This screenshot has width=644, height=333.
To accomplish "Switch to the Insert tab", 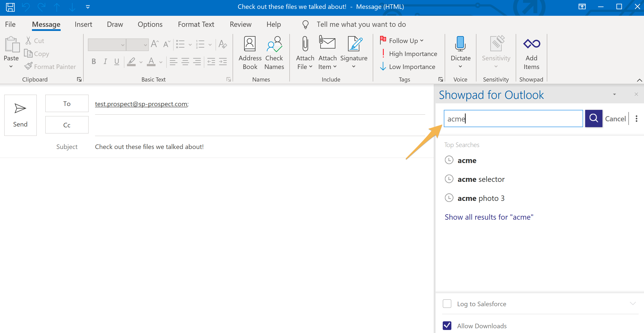I will [83, 24].
